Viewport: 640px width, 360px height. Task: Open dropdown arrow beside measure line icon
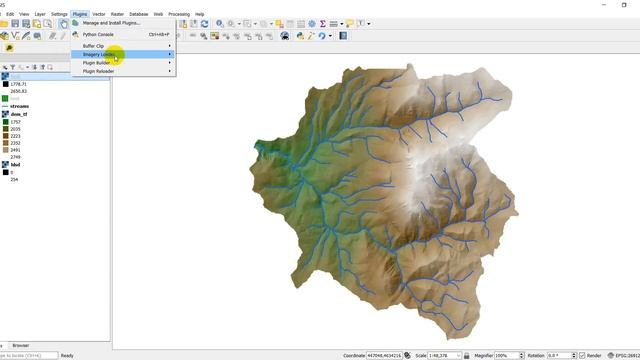click(341, 24)
